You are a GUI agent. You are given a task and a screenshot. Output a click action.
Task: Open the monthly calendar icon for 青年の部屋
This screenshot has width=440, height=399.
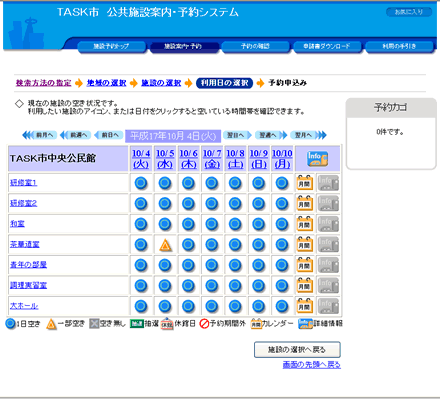[305, 265]
